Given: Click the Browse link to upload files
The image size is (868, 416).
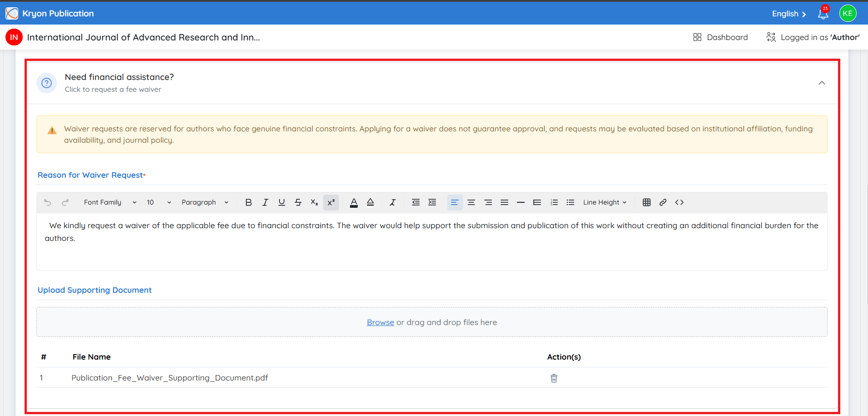Looking at the screenshot, I should 380,322.
